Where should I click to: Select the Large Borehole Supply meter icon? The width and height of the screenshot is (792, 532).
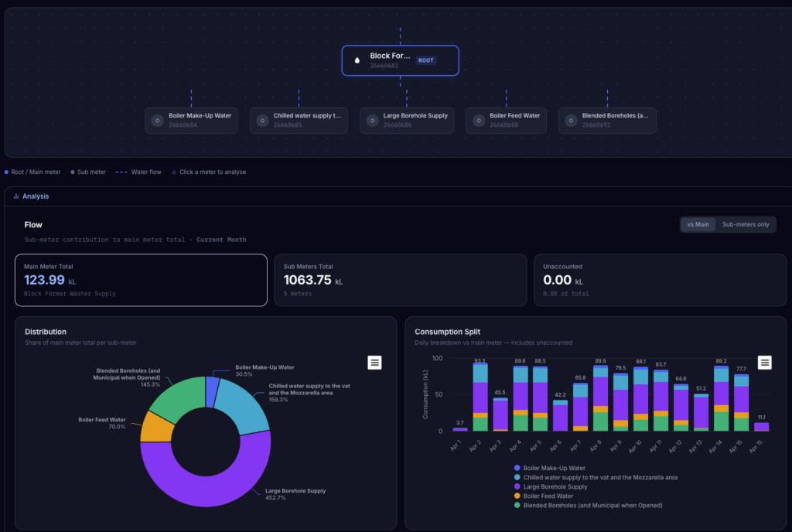coord(372,121)
